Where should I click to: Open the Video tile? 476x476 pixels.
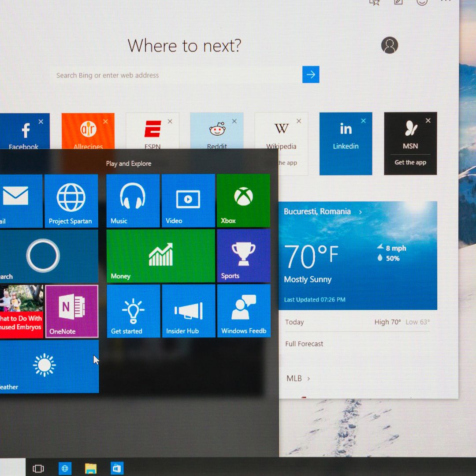(x=188, y=201)
